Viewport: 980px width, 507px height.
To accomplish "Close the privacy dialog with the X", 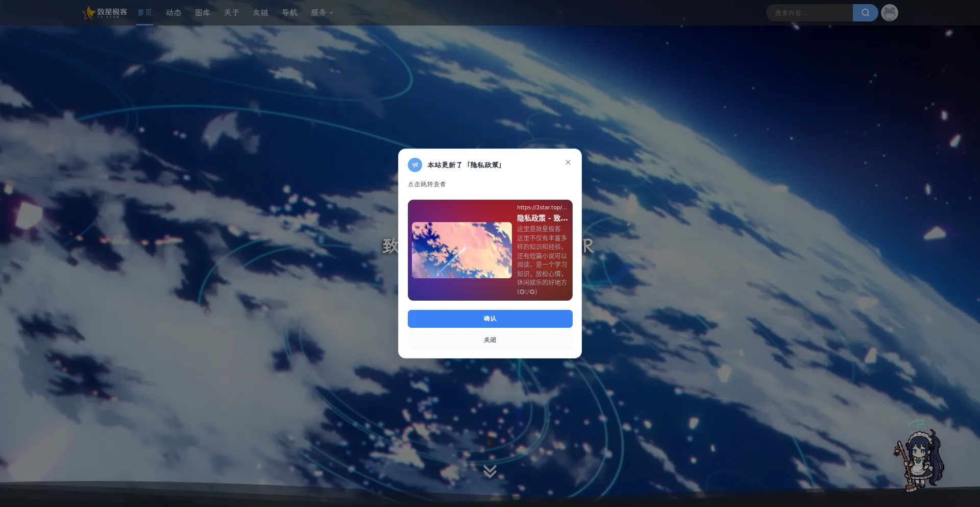I will 568,162.
